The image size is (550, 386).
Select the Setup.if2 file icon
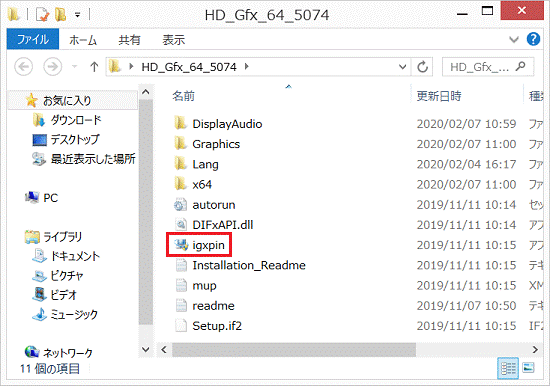[181, 326]
